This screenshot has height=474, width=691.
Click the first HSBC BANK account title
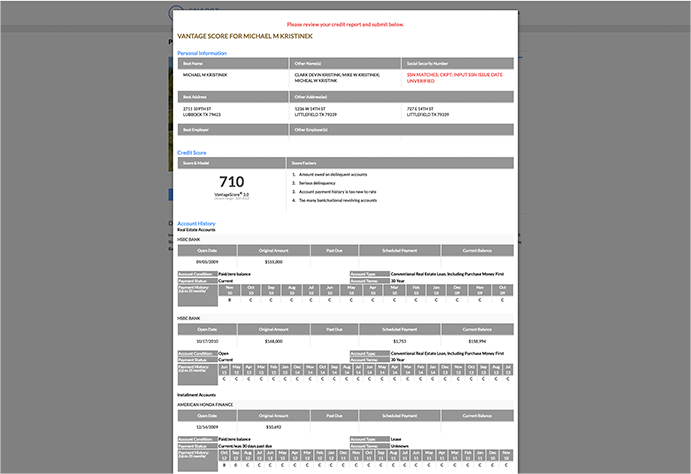coord(189,240)
